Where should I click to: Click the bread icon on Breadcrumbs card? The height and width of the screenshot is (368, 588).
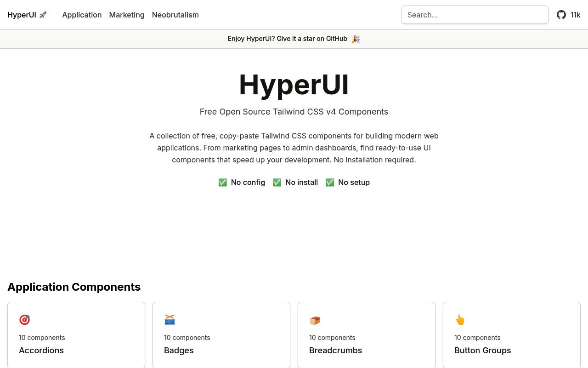pos(315,320)
